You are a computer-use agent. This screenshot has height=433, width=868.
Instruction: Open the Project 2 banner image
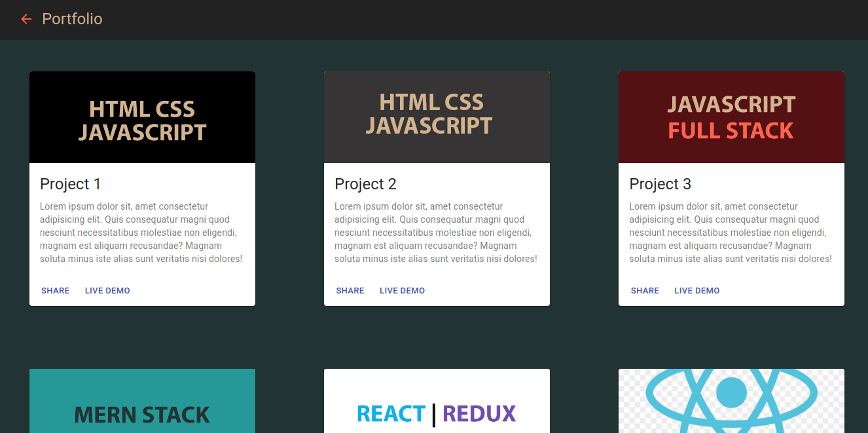437,118
